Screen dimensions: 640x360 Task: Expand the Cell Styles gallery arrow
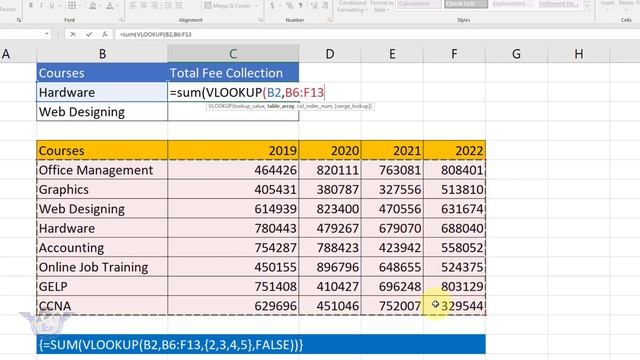point(588,6)
